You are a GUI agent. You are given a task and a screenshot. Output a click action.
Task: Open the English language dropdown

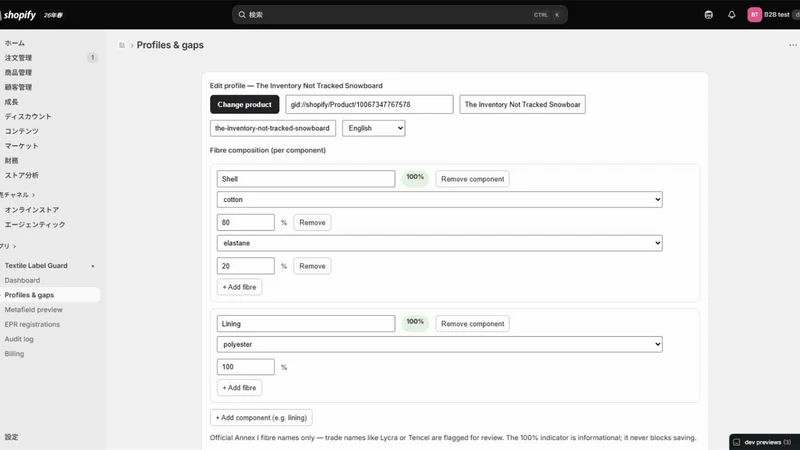tap(373, 128)
